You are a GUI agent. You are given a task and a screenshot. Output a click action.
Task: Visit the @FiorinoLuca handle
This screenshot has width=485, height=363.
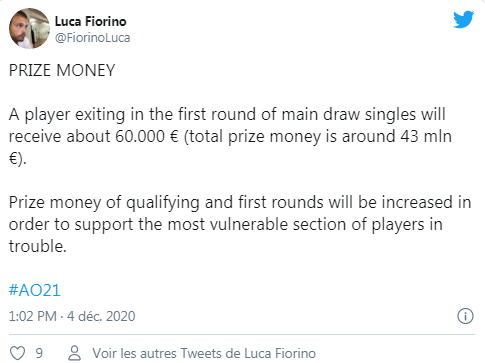92,38
